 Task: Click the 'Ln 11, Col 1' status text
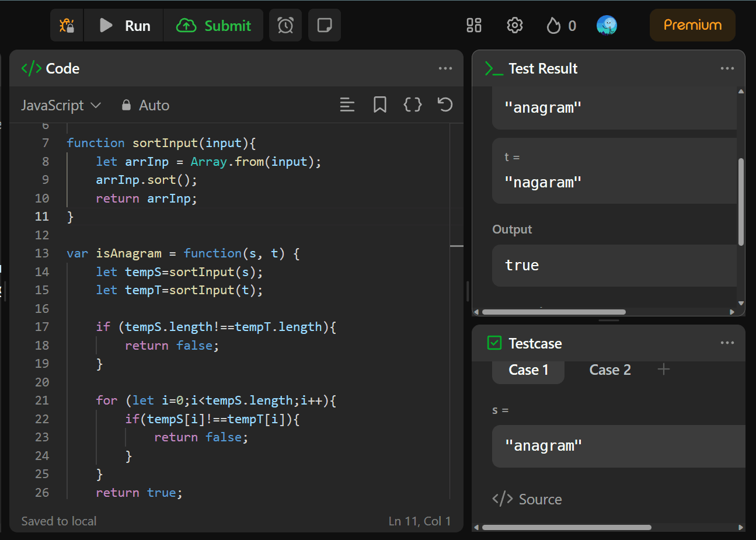(420, 521)
